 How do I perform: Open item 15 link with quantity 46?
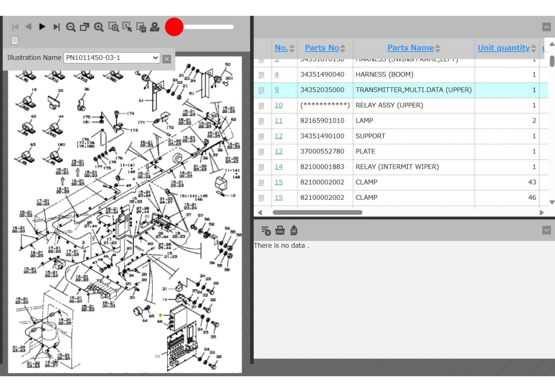[279, 198]
